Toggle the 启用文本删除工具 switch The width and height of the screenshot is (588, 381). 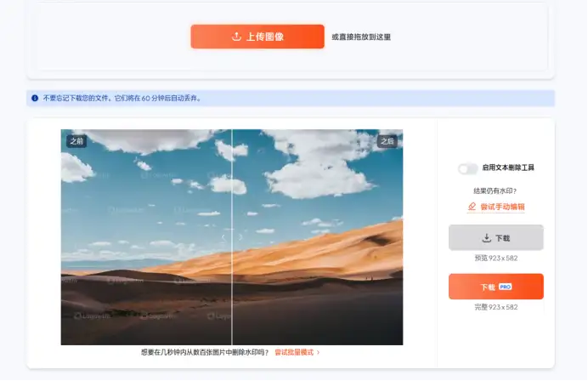(x=467, y=168)
